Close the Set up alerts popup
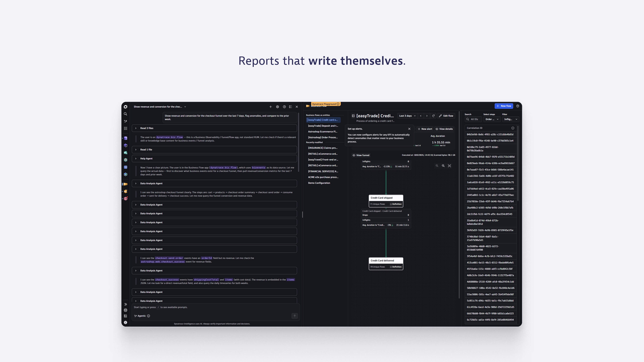Image resolution: width=644 pixels, height=362 pixels. point(409,129)
